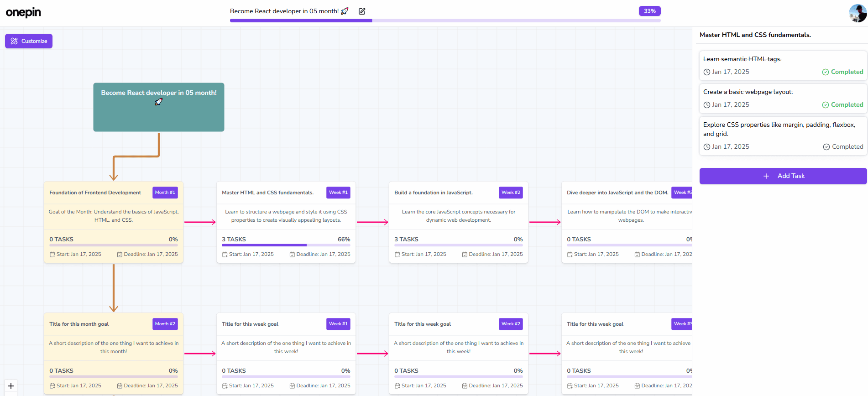Click start calendar icon on second-row Week #2 card
This screenshot has height=396, width=868.
[x=397, y=386]
